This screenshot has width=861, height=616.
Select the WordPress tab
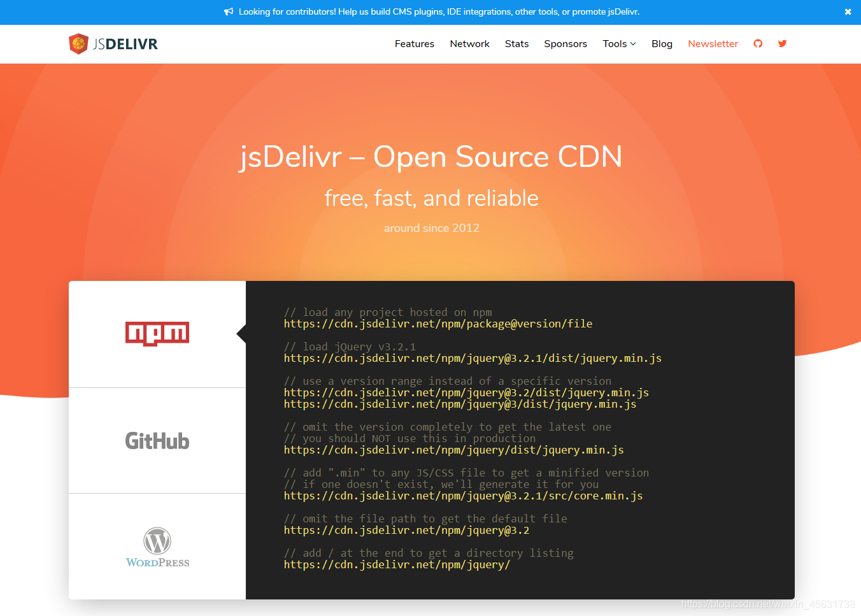coord(157,547)
